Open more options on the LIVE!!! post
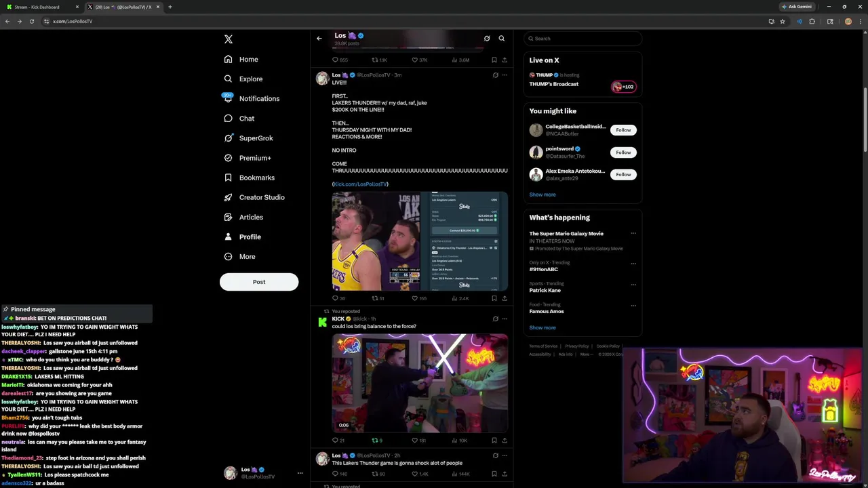This screenshot has height=488, width=868. [x=505, y=75]
